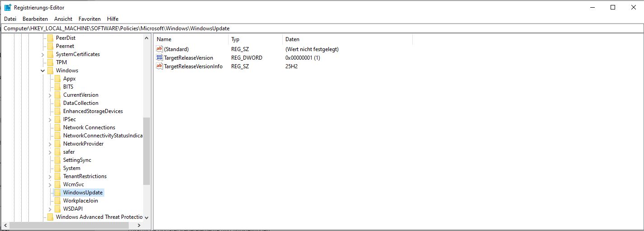Click the IPSec folder icon
The height and width of the screenshot is (231, 644).
tap(57, 119)
